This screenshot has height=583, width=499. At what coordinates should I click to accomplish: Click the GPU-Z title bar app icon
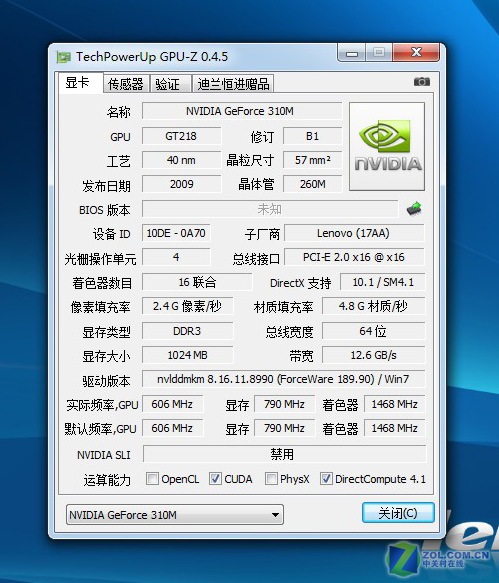point(64,57)
